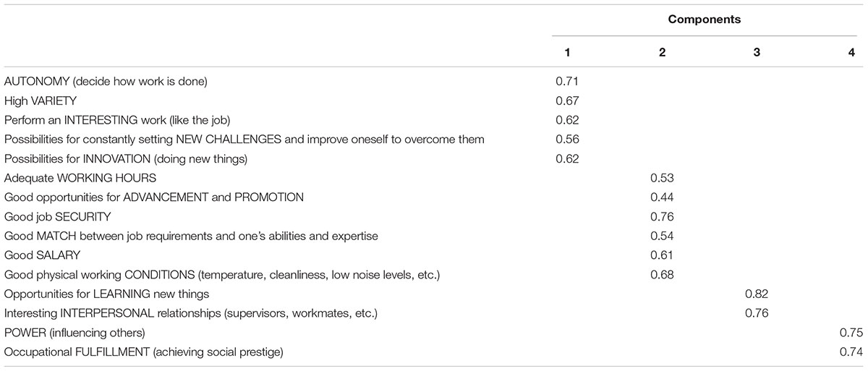Image resolution: width=868 pixels, height=371 pixels.
Task: Click the 0.56 value for NEW CHALLENGES
Action: (566, 139)
